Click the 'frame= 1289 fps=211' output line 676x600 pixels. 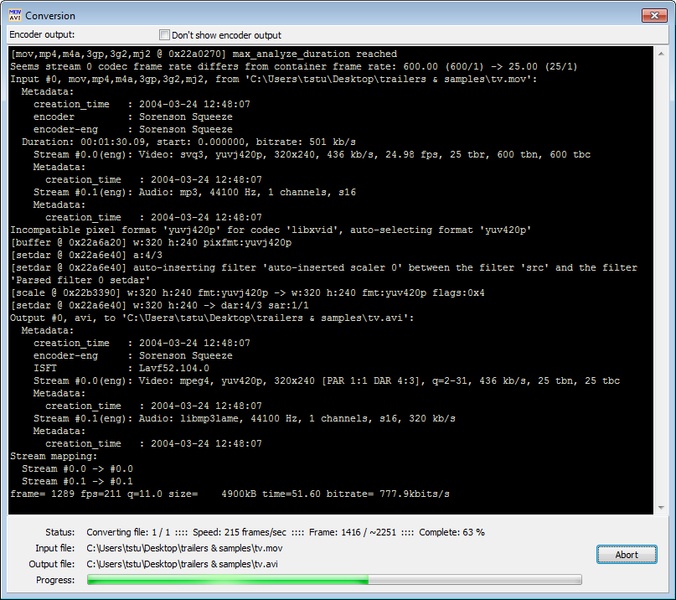point(230,494)
